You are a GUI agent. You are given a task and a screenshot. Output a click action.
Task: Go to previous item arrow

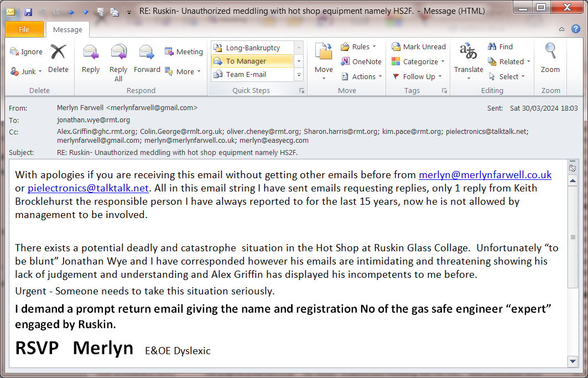click(x=71, y=12)
